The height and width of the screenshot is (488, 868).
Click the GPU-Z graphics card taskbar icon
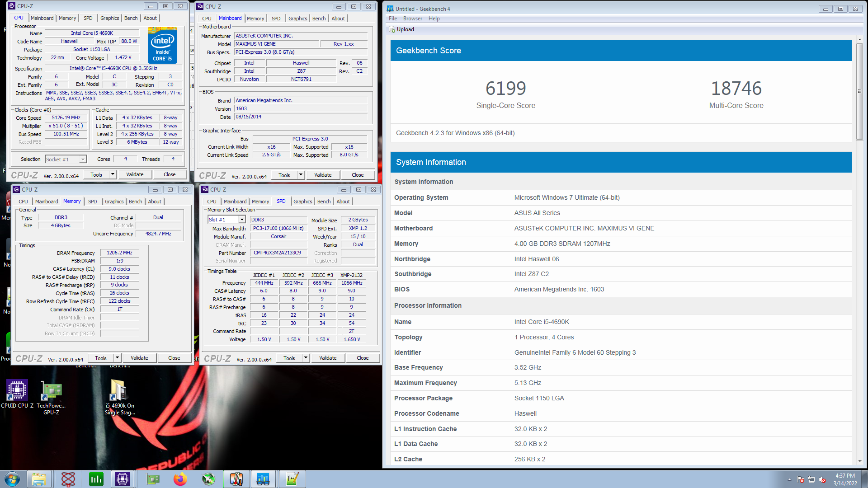[x=153, y=479]
